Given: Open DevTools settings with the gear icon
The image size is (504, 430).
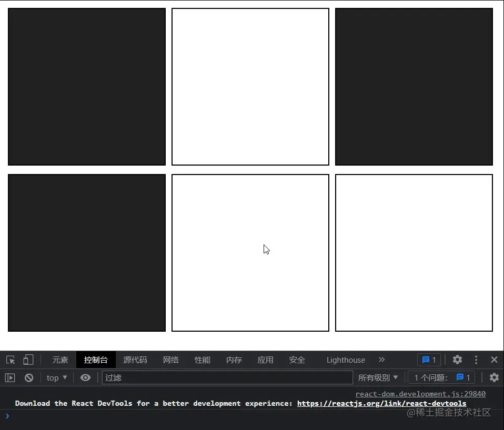Looking at the screenshot, I should click(457, 360).
